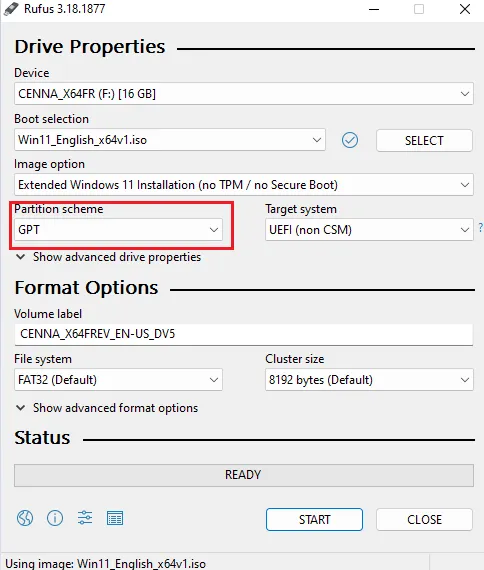Open application settings sliders icon
This screenshot has width=484, height=570.
point(85,518)
